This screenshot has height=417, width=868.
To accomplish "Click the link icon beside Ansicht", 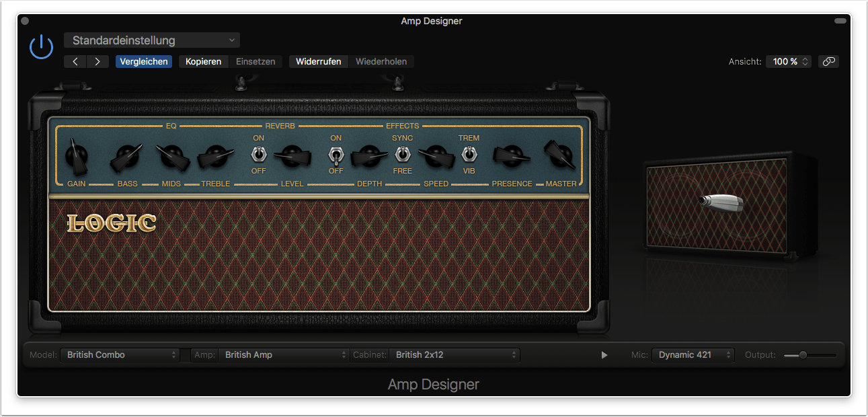I will pyautogui.click(x=828, y=61).
